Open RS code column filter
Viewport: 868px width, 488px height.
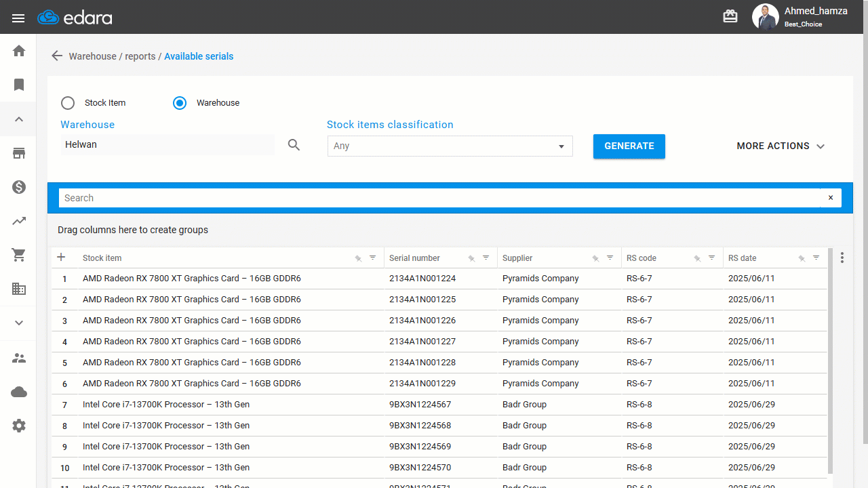[712, 258]
